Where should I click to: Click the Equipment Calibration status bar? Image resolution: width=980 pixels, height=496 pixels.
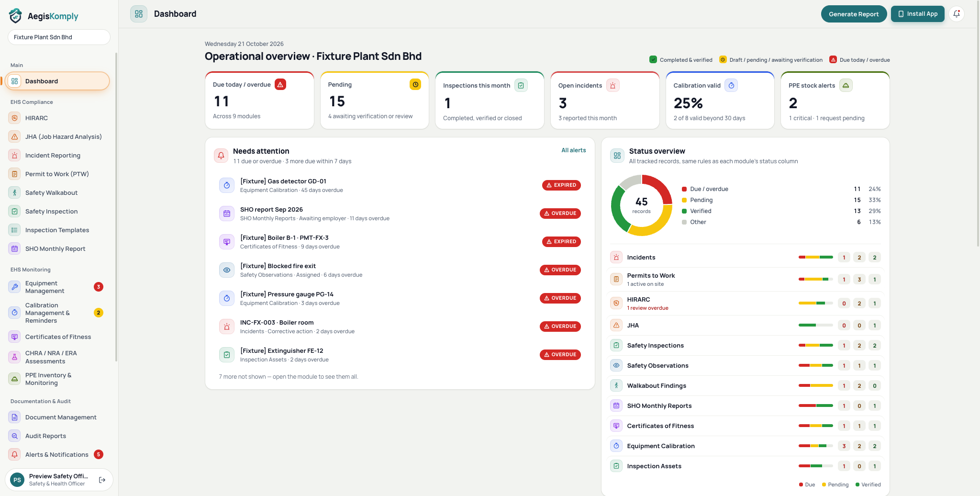[815, 446]
